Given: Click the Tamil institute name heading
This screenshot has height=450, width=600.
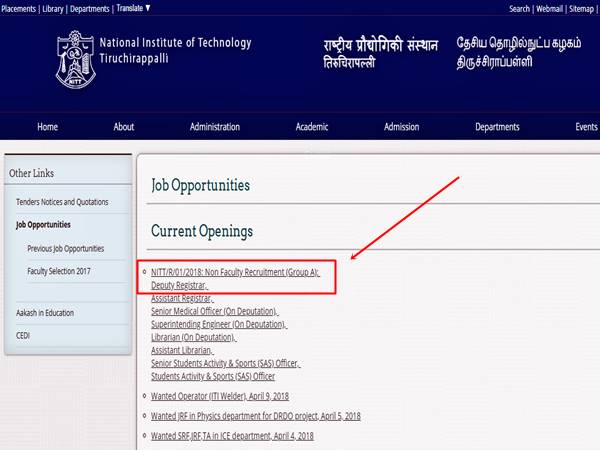Looking at the screenshot, I should [518, 52].
